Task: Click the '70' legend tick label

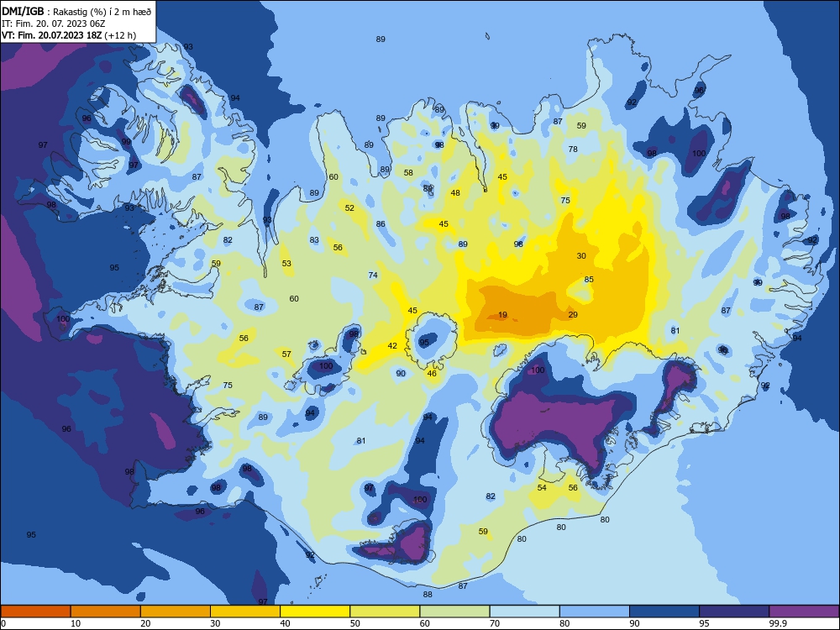Action: coord(495,623)
